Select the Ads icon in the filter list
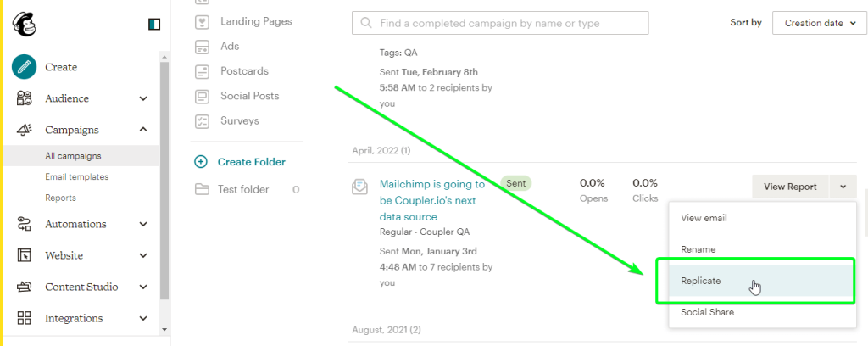 click(x=202, y=47)
